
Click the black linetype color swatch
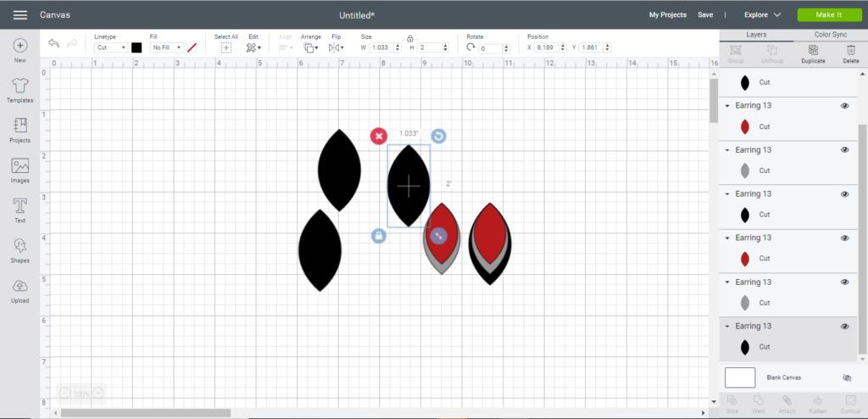point(136,47)
